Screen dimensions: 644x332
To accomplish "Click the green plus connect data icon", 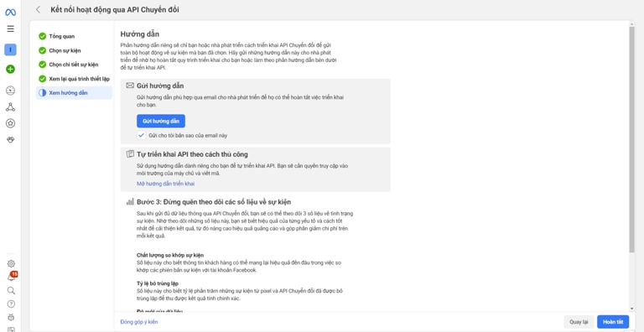I will (10, 69).
